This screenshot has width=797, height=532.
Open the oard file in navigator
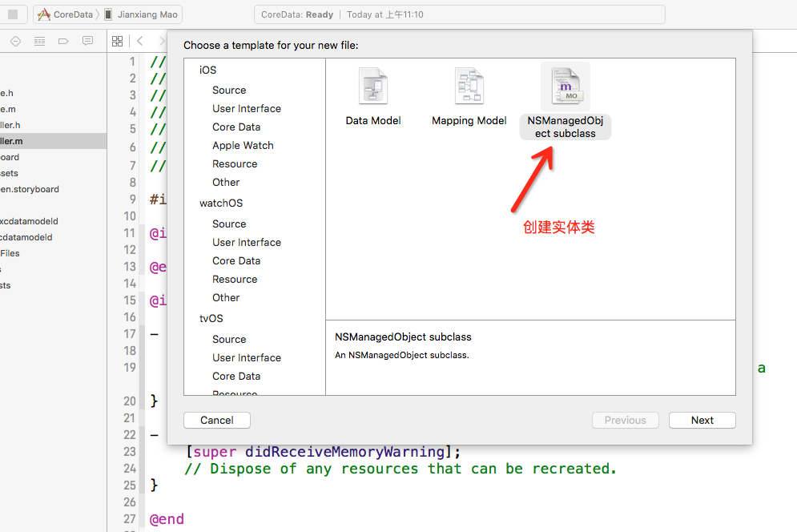[10, 157]
